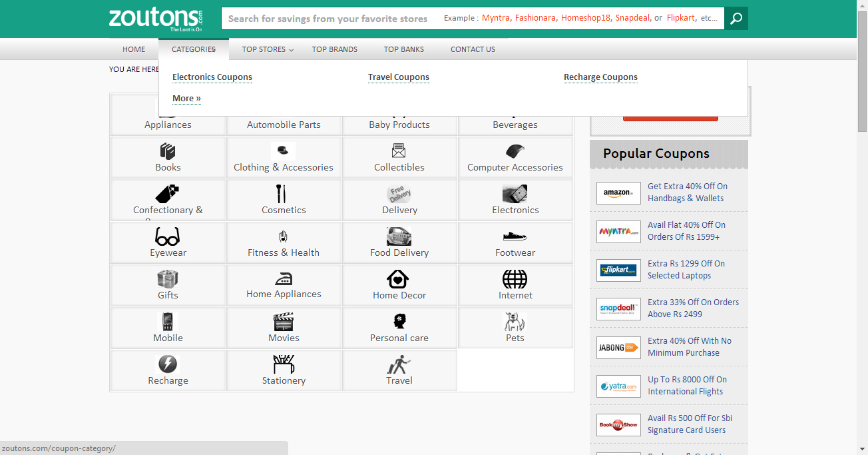Select the Eyewear glasses icon
Screen dimensions: 868x455
coord(168,236)
